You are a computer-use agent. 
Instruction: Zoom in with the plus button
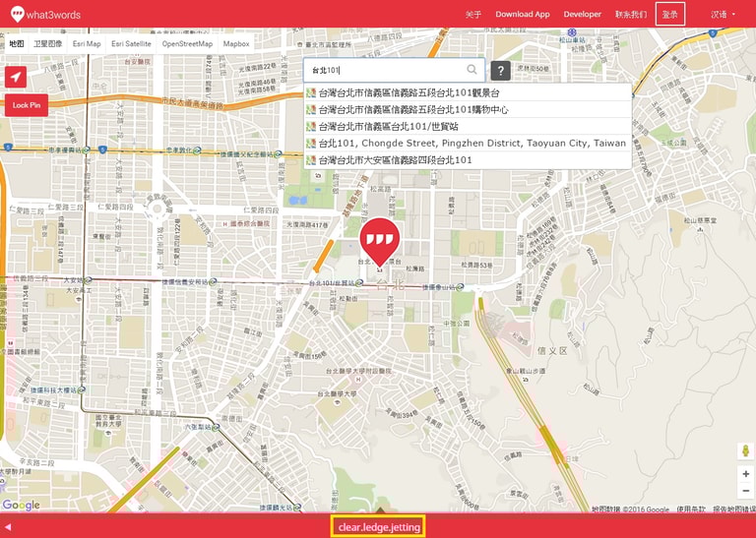tap(745, 474)
